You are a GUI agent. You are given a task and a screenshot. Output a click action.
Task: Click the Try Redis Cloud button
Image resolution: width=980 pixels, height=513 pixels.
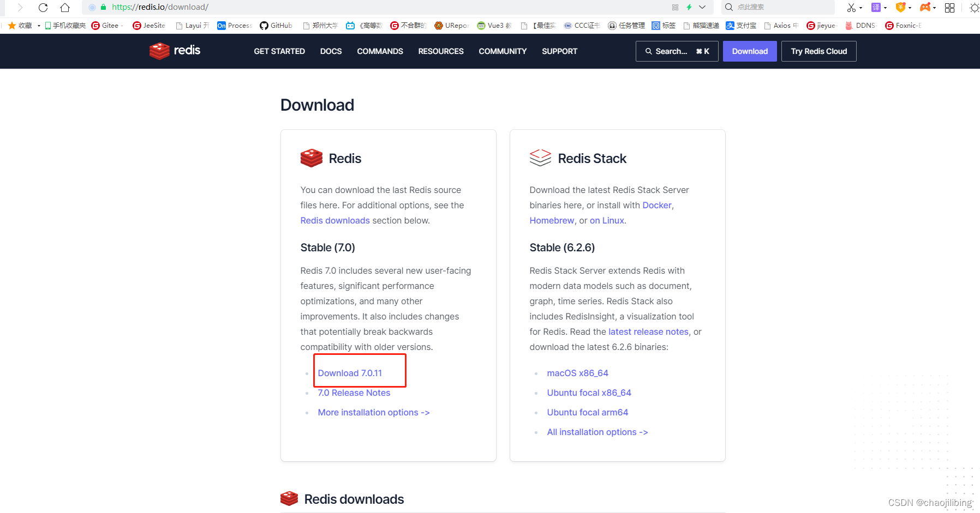(x=818, y=51)
